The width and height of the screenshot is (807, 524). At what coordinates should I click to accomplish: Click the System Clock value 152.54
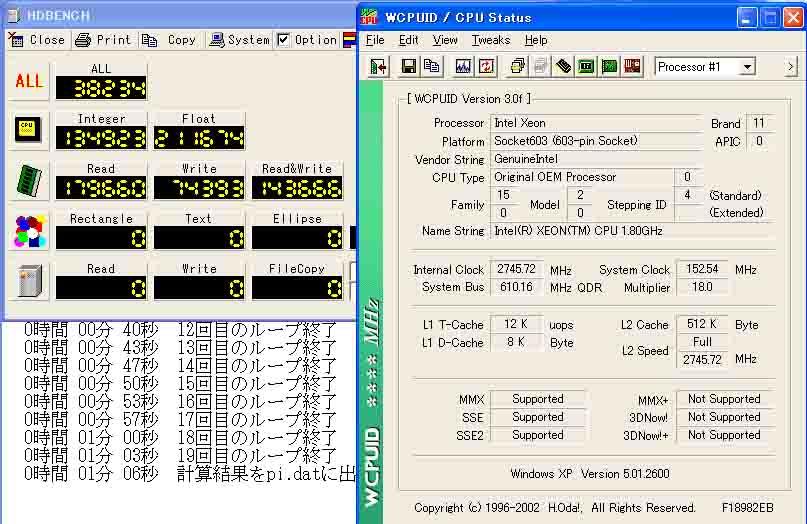click(x=702, y=269)
